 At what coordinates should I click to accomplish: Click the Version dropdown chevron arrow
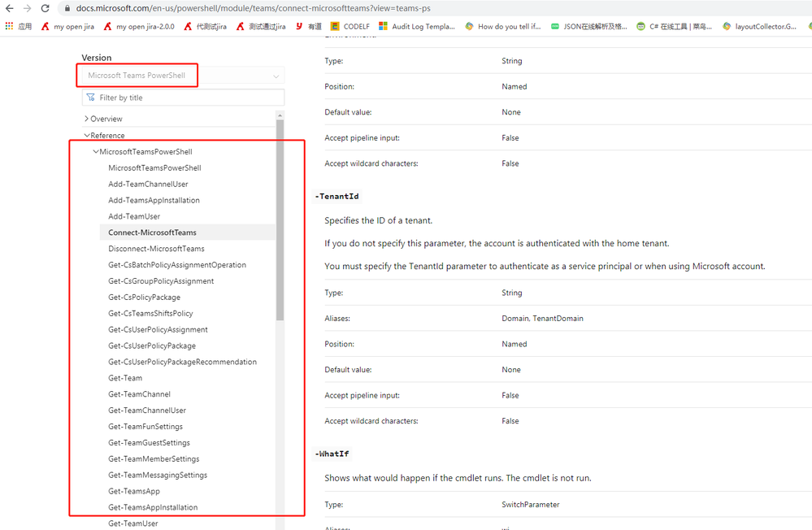pyautogui.click(x=276, y=76)
